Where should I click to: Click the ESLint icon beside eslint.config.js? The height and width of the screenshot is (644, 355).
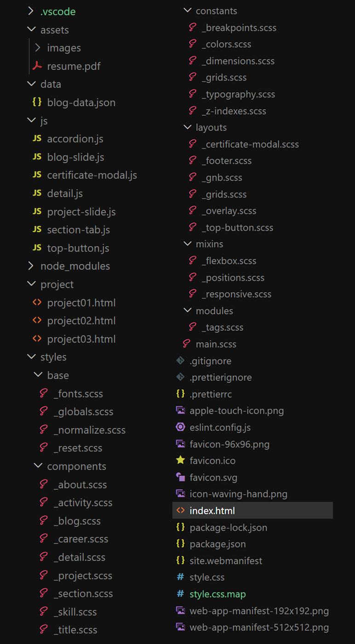click(x=181, y=427)
